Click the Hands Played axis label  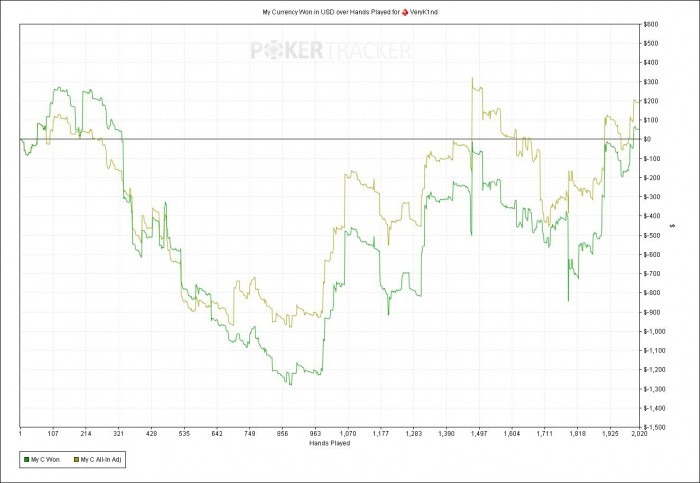329,443
